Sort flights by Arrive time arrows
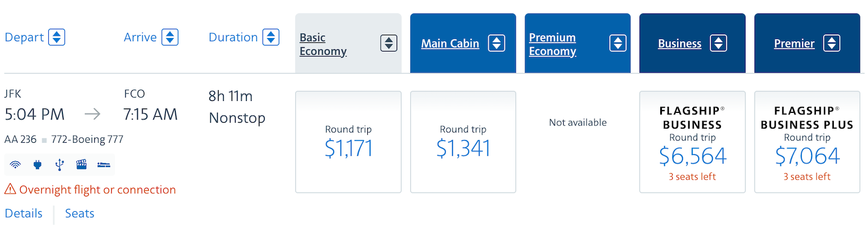The height and width of the screenshot is (229, 868). coord(170,37)
